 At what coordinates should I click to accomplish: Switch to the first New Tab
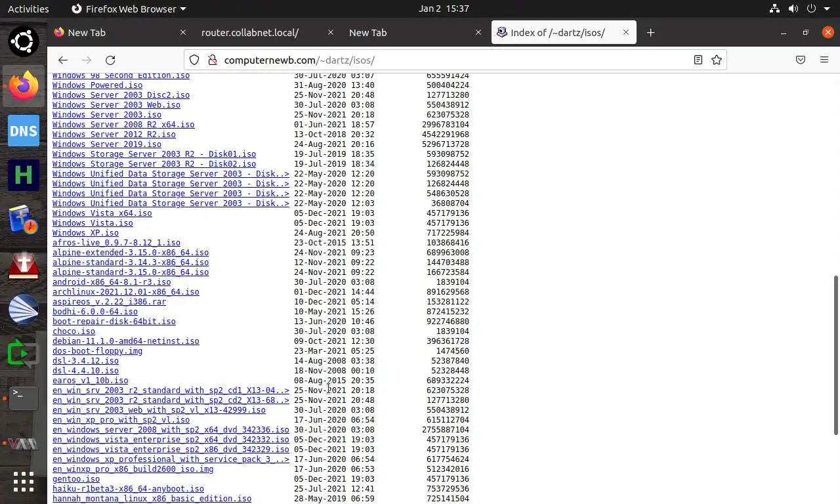coord(120,32)
